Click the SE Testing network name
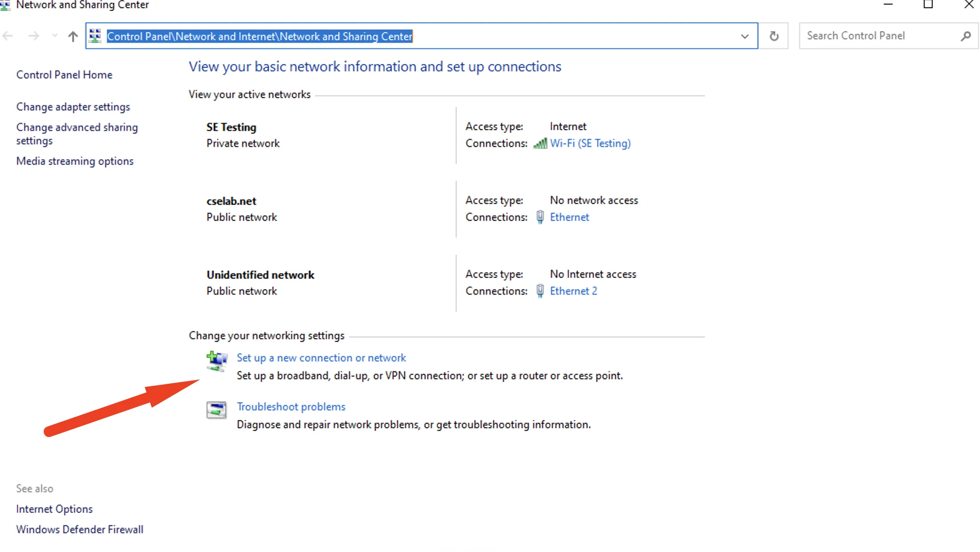This screenshot has width=980, height=552. click(231, 127)
